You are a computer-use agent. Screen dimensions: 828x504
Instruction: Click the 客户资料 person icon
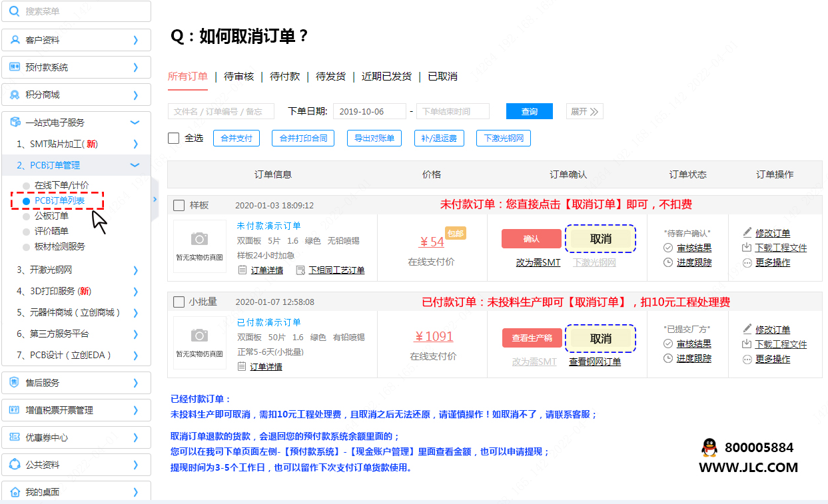[x=15, y=40]
